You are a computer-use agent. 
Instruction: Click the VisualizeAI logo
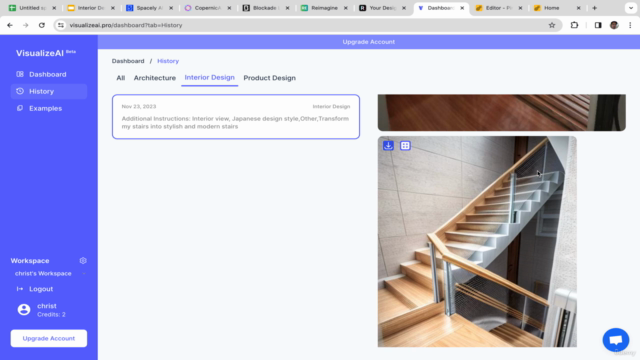click(x=46, y=53)
